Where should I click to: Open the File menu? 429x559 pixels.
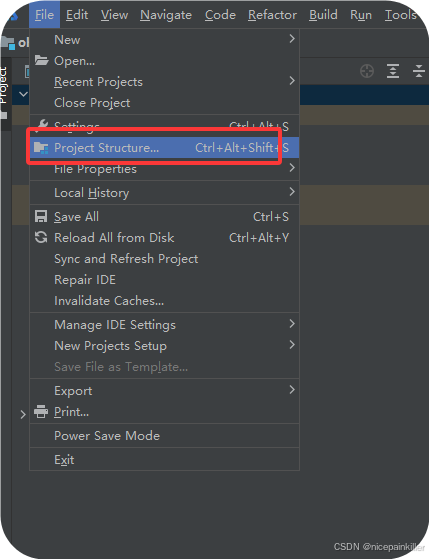(45, 15)
